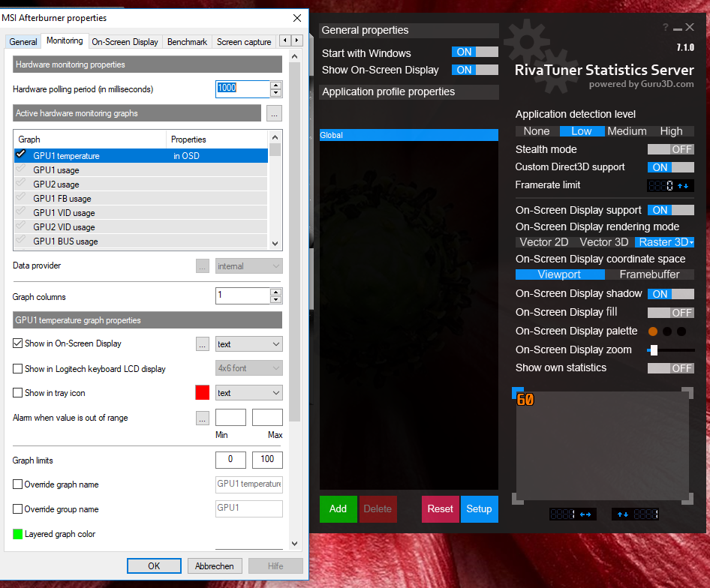Screen dimensions: 710x588
Task: Toggle On-Screen Display fill switch
Action: (671, 313)
